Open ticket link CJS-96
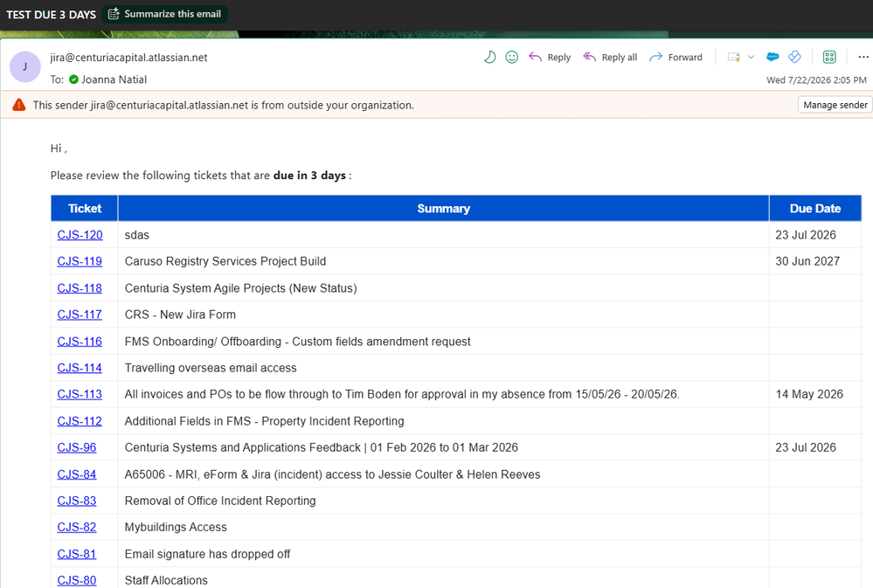Viewport: 873px width, 588px height. pyautogui.click(x=77, y=447)
